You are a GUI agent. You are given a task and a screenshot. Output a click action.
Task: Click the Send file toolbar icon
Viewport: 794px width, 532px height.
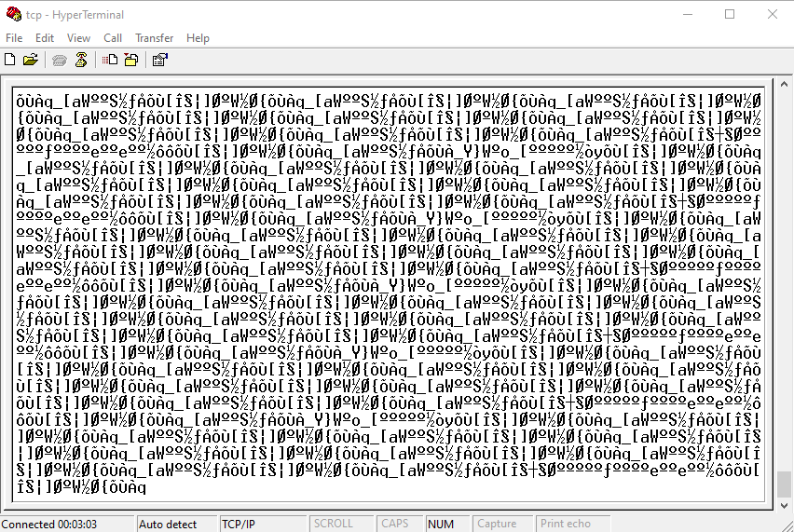(110, 60)
